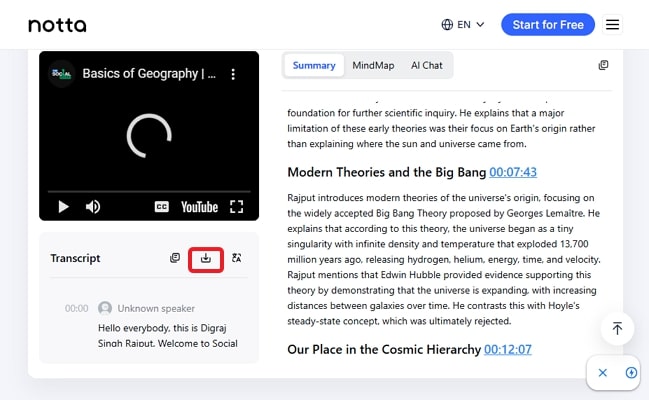Switch to the MindMap tab
This screenshot has width=649, height=400.
(373, 66)
